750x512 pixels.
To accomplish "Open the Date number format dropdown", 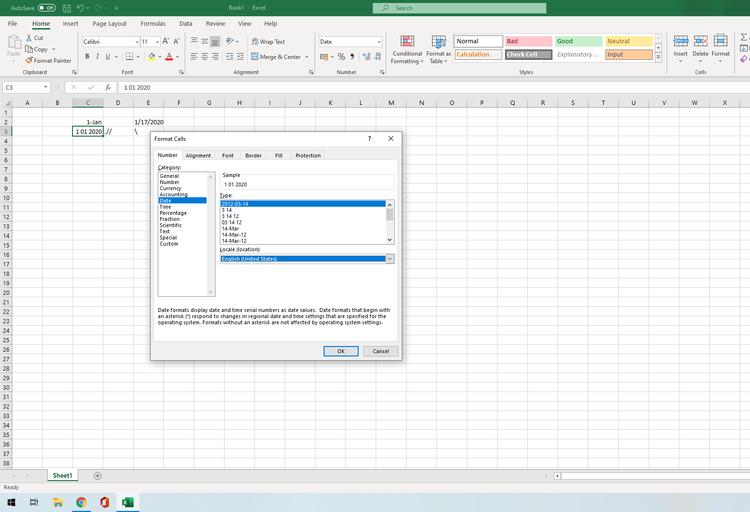I will (379, 42).
